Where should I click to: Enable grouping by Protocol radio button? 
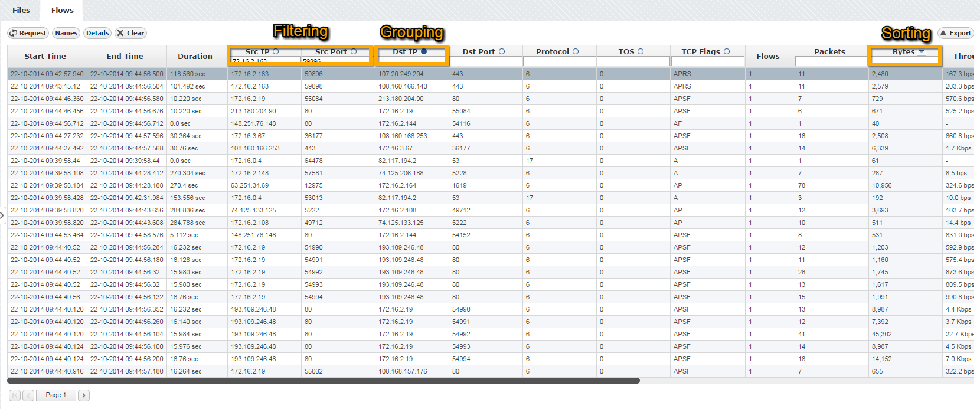click(576, 52)
